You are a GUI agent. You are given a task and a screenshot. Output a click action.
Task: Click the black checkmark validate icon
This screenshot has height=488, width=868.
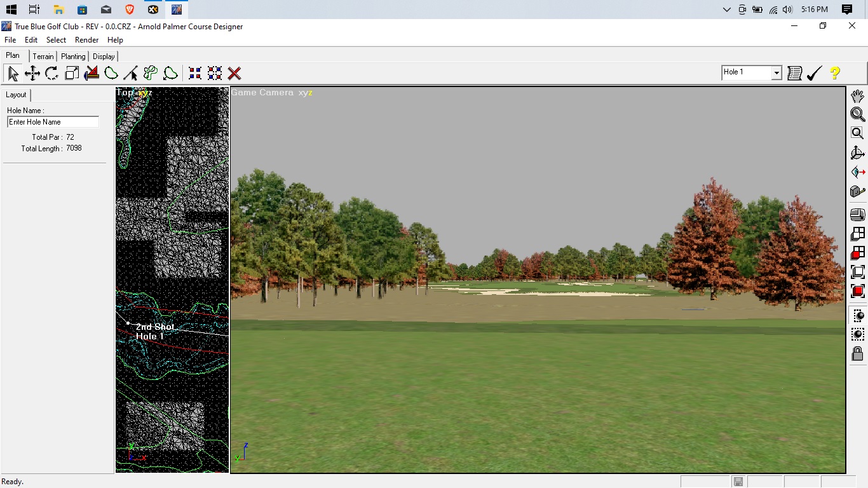814,74
